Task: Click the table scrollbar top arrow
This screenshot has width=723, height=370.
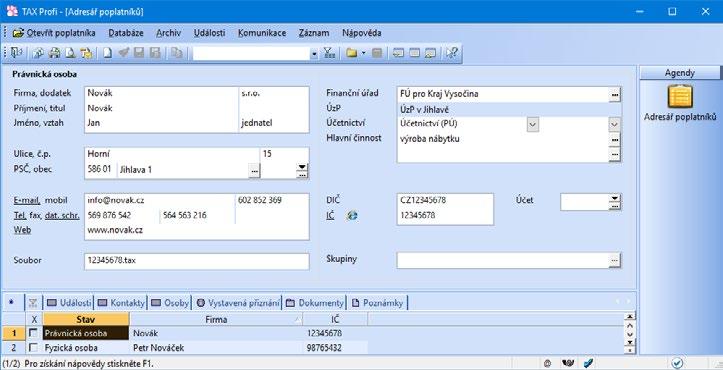Action: [629, 316]
